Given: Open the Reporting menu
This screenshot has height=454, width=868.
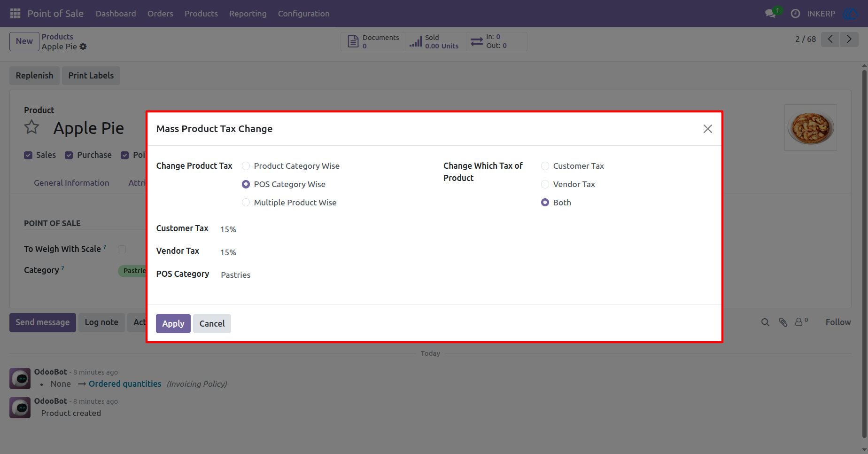Looking at the screenshot, I should (248, 14).
